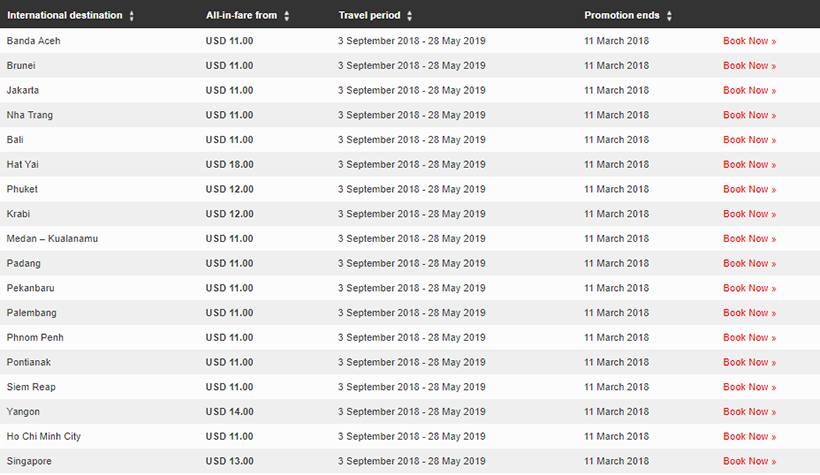The width and height of the screenshot is (820, 475).
Task: Select Book Now in Siem Reap row
Action: 749,387
